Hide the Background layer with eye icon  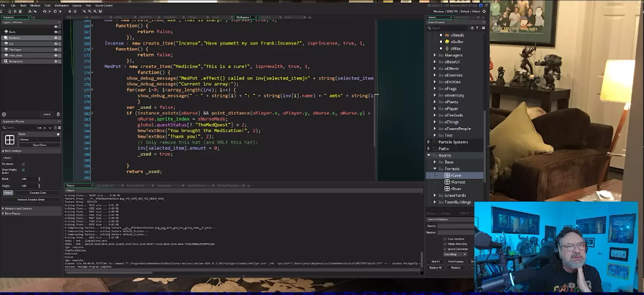click(x=56, y=61)
